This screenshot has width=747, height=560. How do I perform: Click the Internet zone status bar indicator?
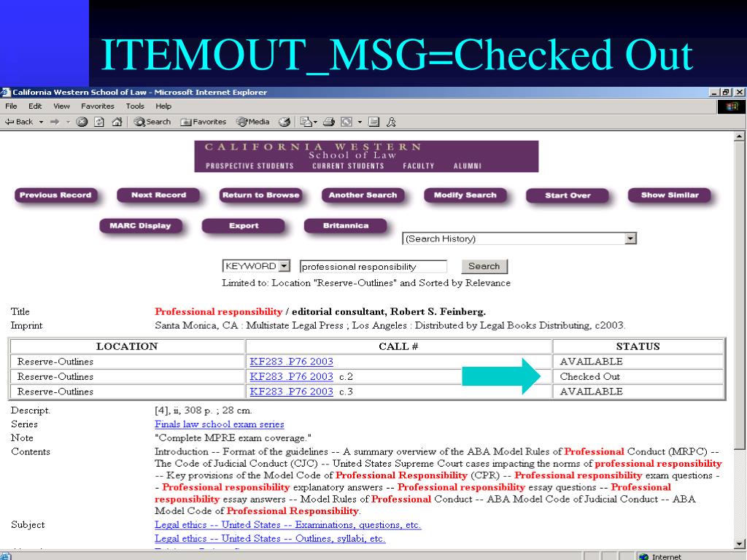[x=661, y=556]
